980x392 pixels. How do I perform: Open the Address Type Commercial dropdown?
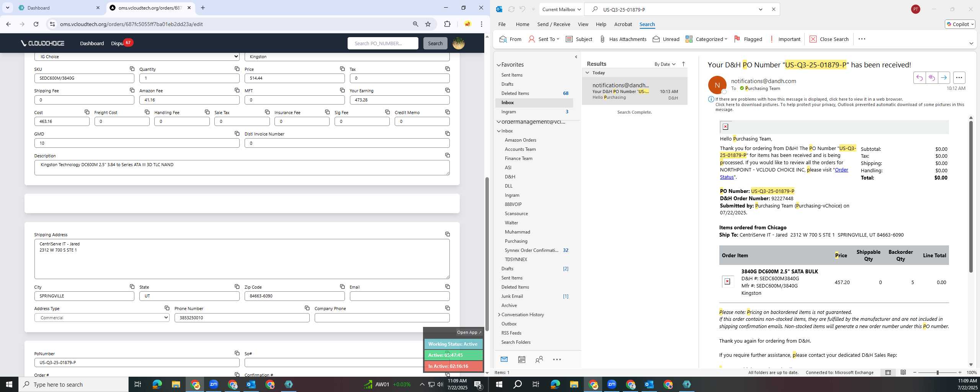pyautogui.click(x=102, y=318)
